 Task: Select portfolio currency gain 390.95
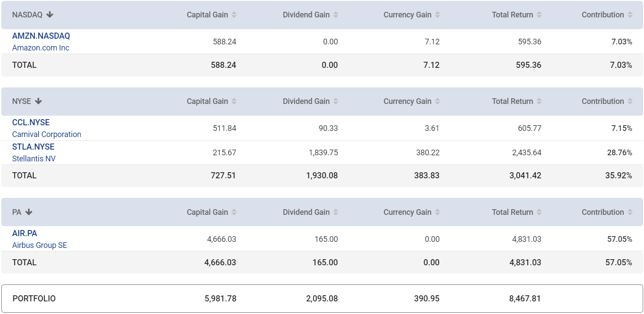428,299
